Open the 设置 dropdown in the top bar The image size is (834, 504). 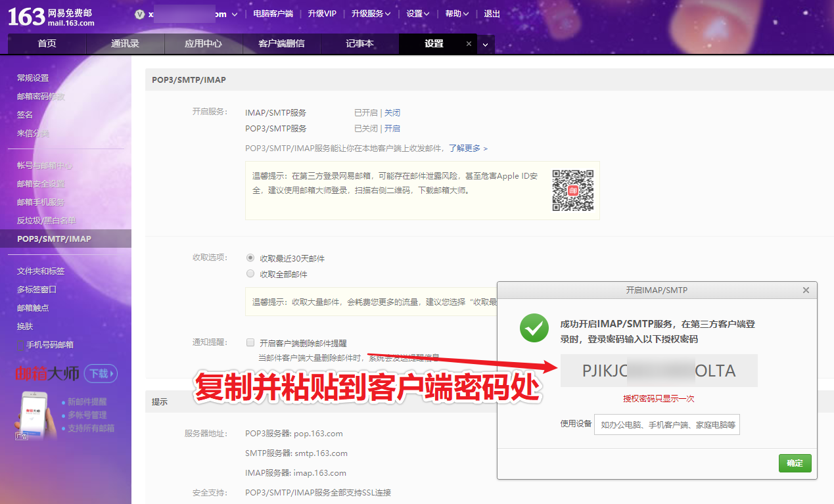click(418, 14)
